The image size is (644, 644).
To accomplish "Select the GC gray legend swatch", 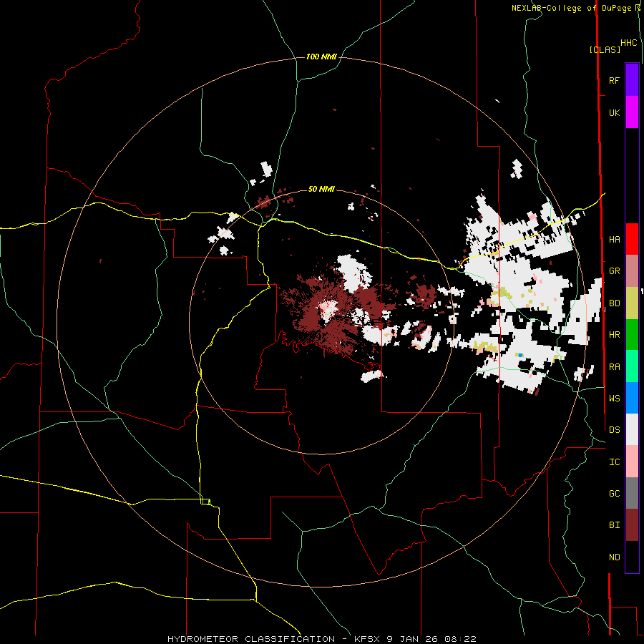I will tap(632, 493).
